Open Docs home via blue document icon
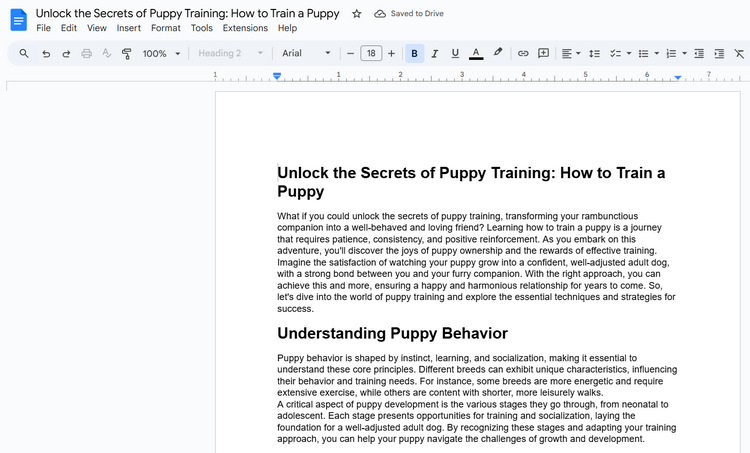Screen dimensions: 750x453 (x=18, y=20)
